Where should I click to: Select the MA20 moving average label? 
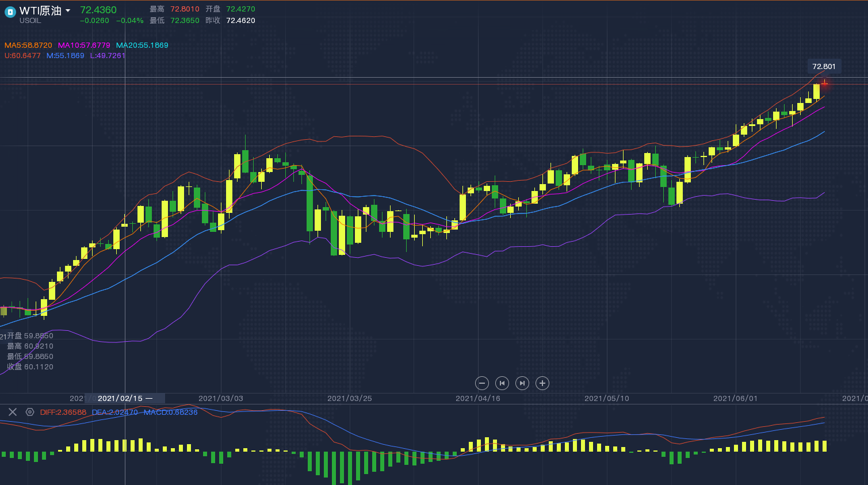[x=142, y=45]
